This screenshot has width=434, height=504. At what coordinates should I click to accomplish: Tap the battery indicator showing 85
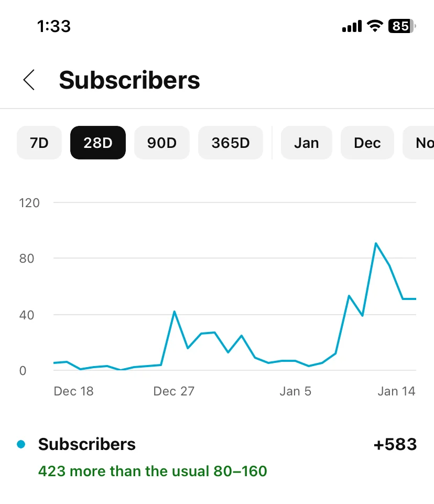coord(402,26)
